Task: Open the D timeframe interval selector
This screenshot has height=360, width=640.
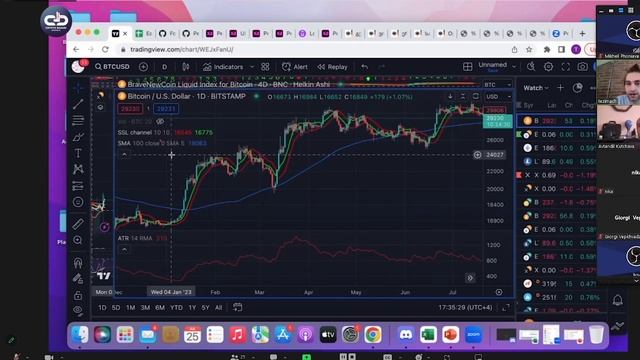Action: tap(164, 67)
